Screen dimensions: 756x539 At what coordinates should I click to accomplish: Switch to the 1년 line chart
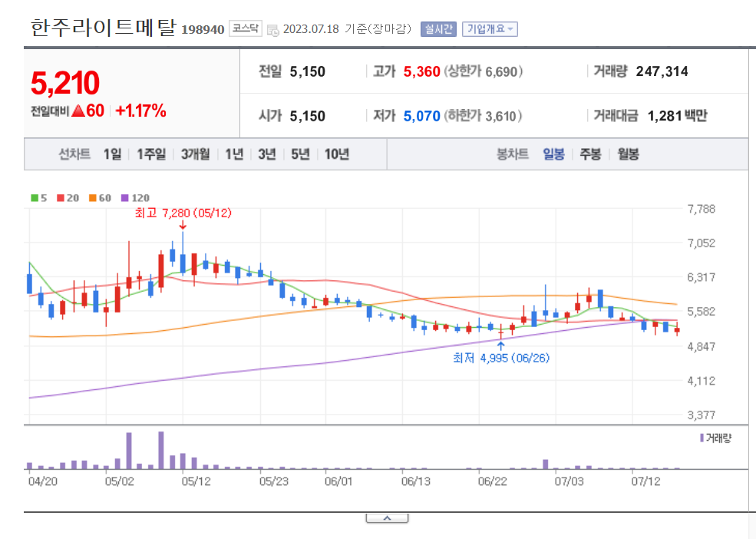pyautogui.click(x=234, y=154)
